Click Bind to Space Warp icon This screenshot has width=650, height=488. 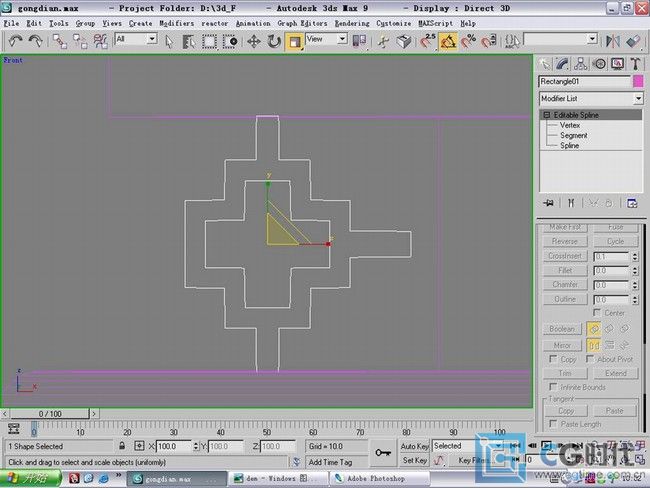click(x=100, y=41)
